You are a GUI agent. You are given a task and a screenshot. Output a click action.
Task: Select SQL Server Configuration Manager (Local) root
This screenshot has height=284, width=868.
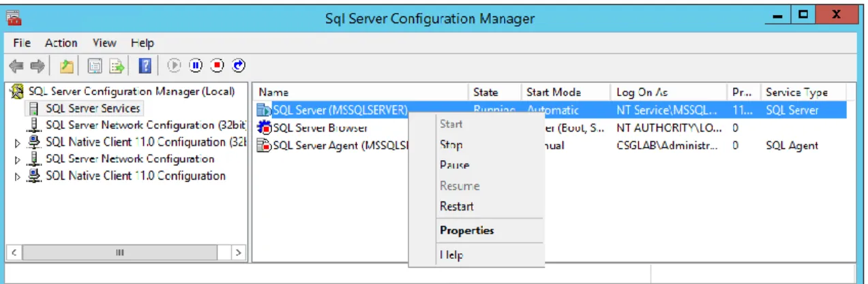[x=132, y=91]
